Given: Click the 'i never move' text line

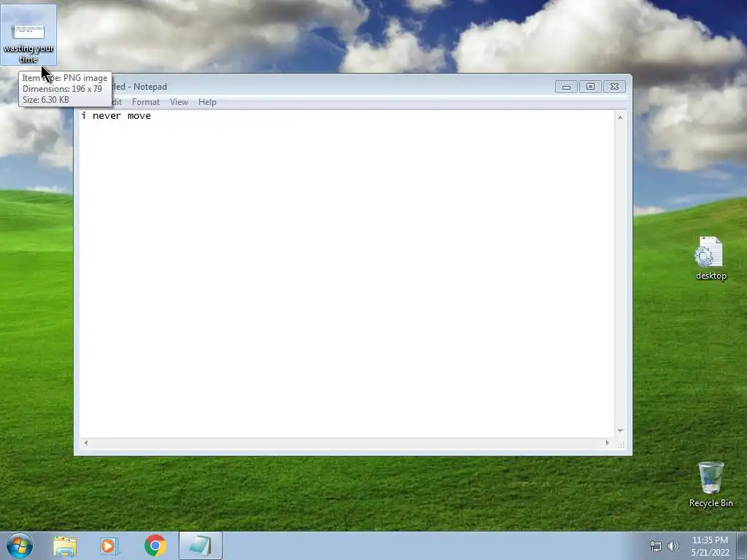Looking at the screenshot, I should 116,116.
